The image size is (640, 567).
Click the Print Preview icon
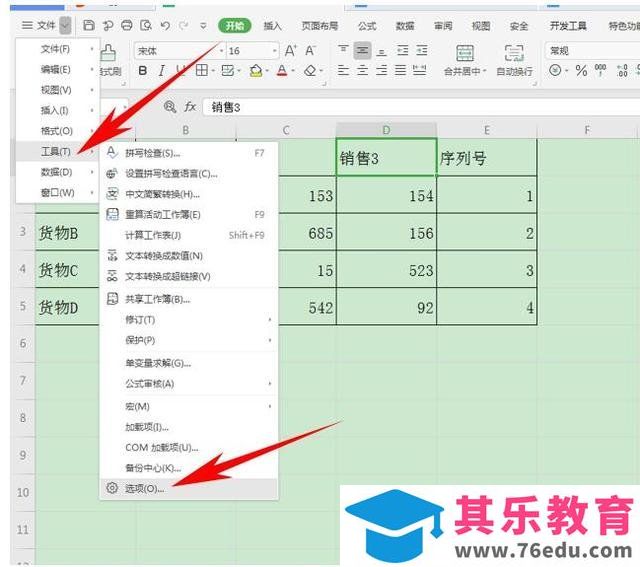[146, 25]
